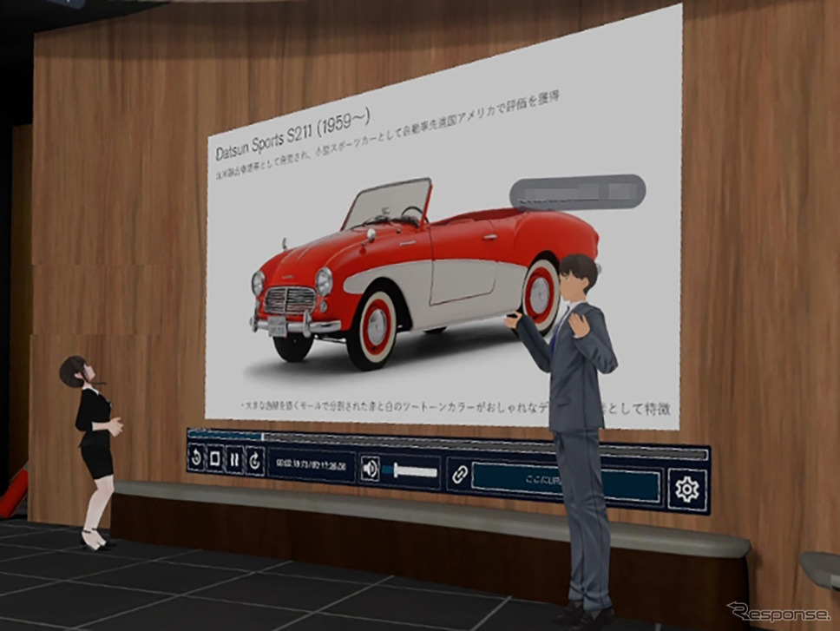Viewport: 840px width, 631px height.
Task: Rewind the video with the rewind icon
Action: (196, 458)
